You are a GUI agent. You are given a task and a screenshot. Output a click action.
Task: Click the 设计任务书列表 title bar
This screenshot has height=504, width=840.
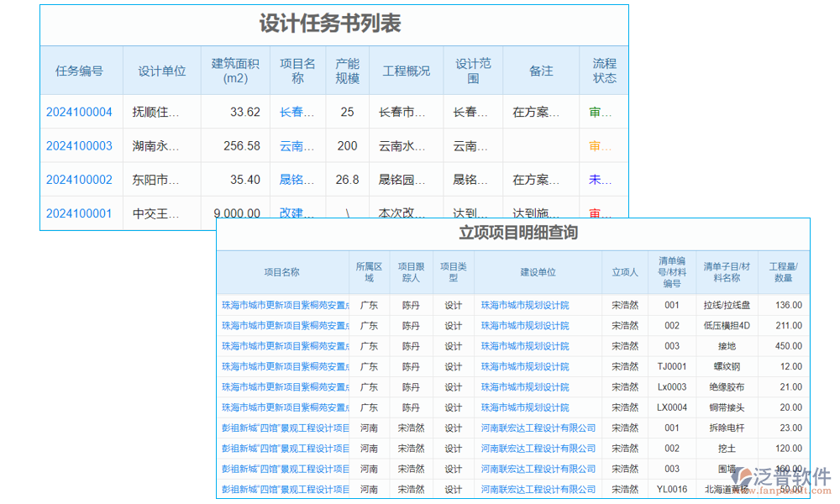click(x=333, y=24)
